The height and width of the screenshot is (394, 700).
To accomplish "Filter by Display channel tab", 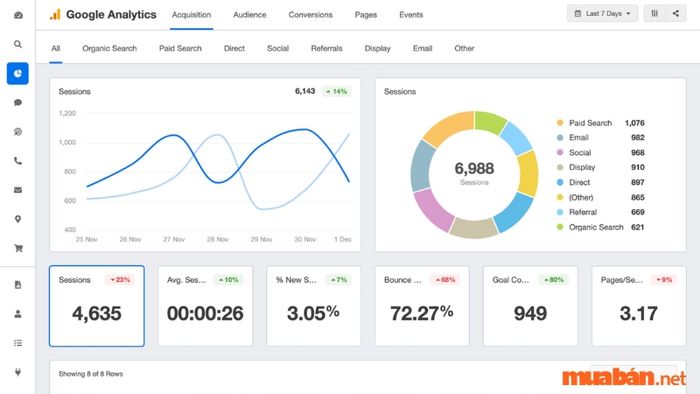I will coord(377,48).
